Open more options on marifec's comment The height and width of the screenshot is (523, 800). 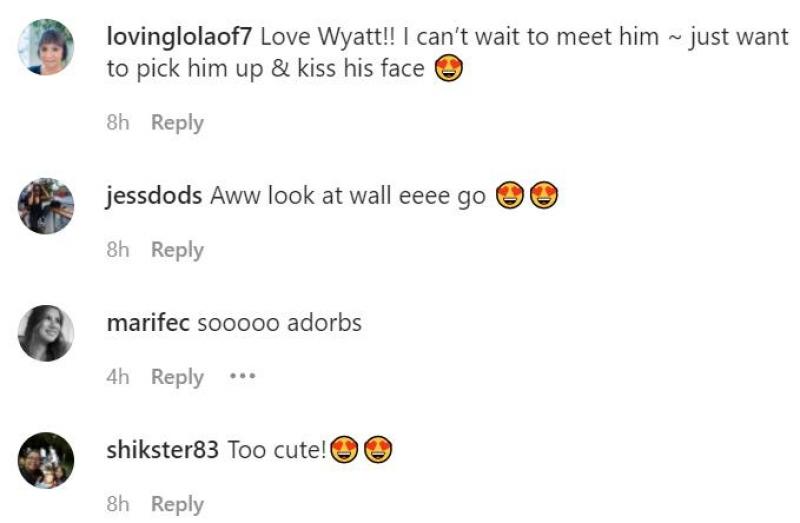click(243, 377)
